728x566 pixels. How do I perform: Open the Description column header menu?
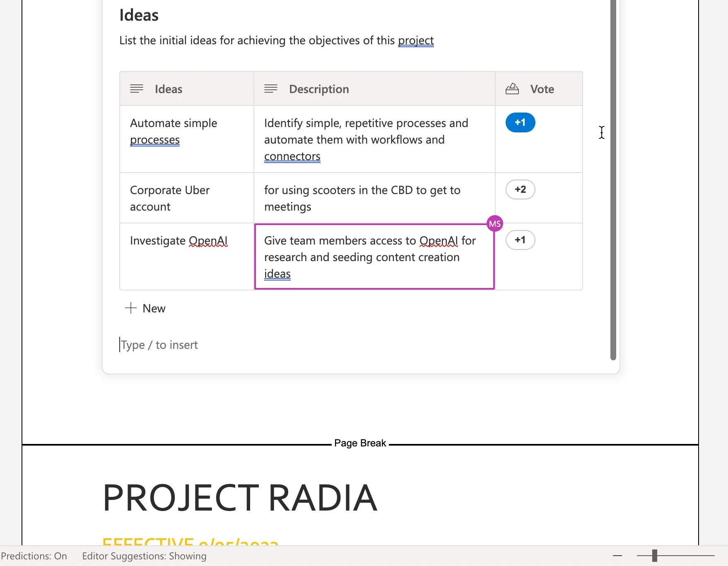[x=319, y=89]
